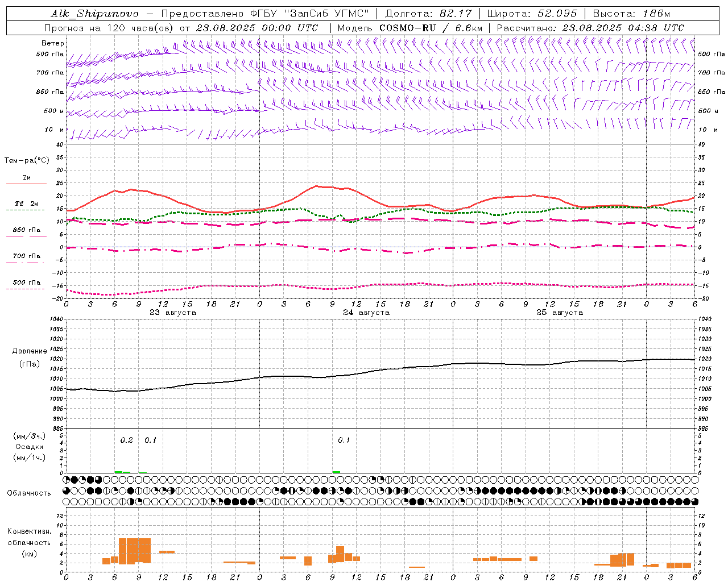Select the Тем-ра(°C) temperature panel label
Image resolution: width=728 pixels, height=582 pixels.
pyautogui.click(x=27, y=161)
